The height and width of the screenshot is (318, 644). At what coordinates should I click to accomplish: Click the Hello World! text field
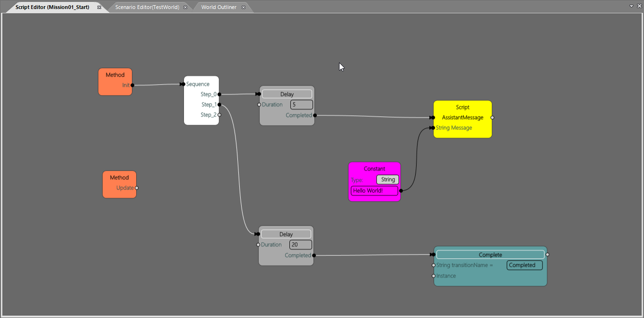point(374,191)
